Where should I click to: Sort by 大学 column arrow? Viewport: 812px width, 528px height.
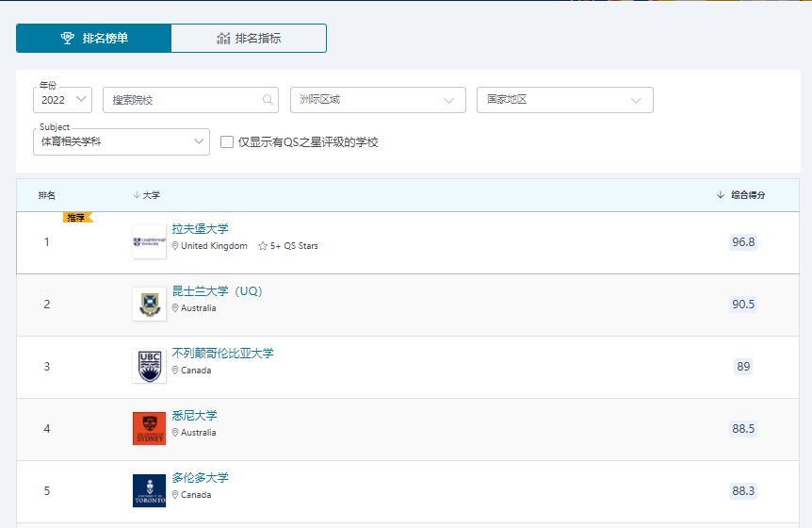[x=137, y=195]
